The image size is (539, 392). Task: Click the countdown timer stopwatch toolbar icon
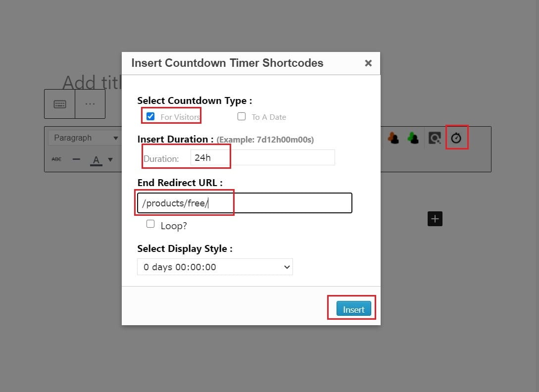[456, 138]
